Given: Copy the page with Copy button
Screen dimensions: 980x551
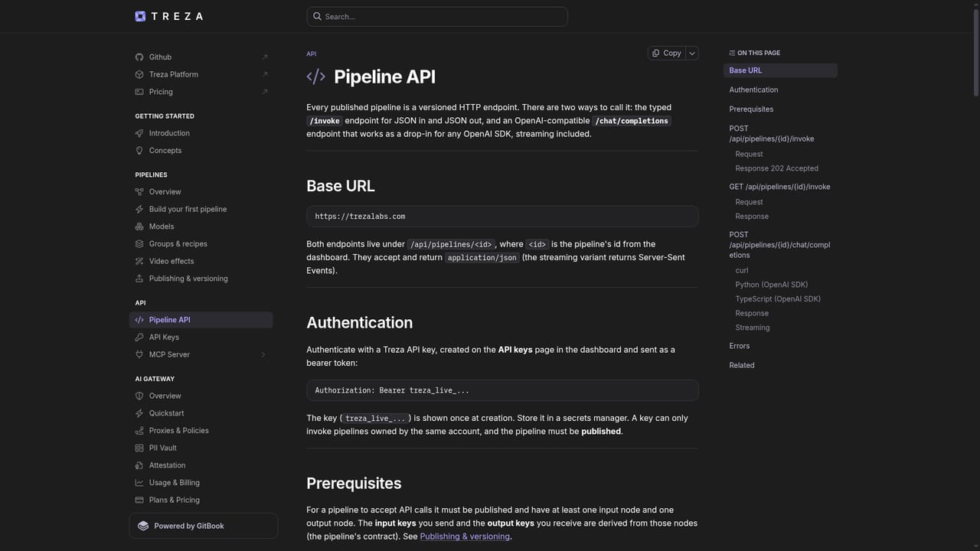Looking at the screenshot, I should tap(667, 53).
